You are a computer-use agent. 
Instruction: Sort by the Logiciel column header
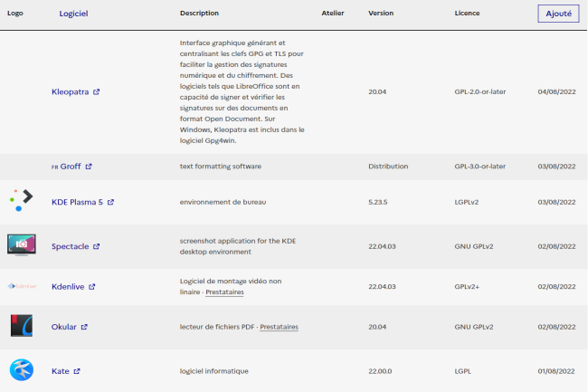(73, 14)
